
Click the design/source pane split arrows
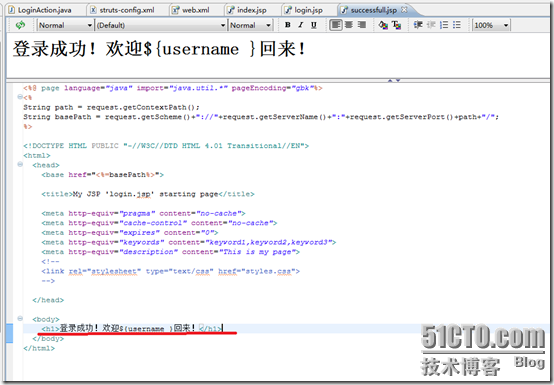pos(394,80)
